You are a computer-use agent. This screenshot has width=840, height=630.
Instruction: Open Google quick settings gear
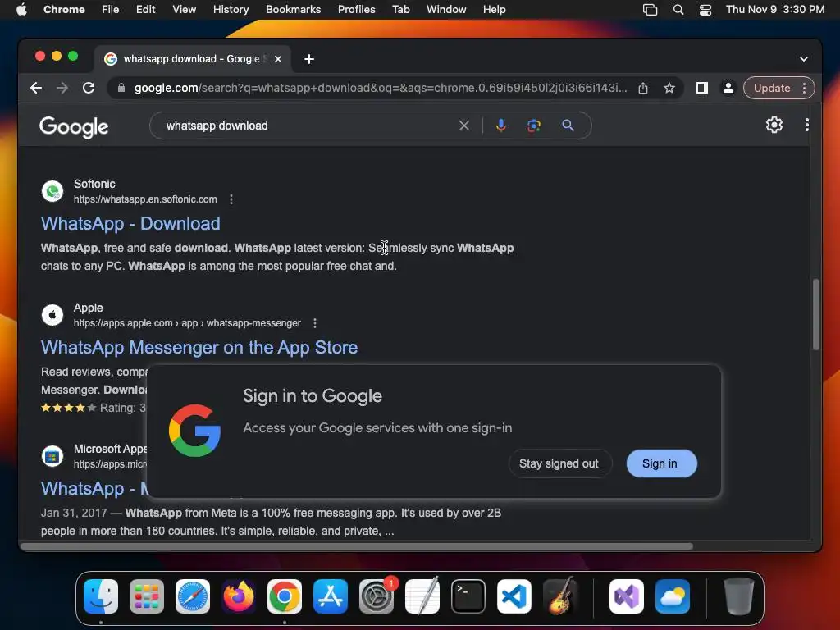[774, 125]
